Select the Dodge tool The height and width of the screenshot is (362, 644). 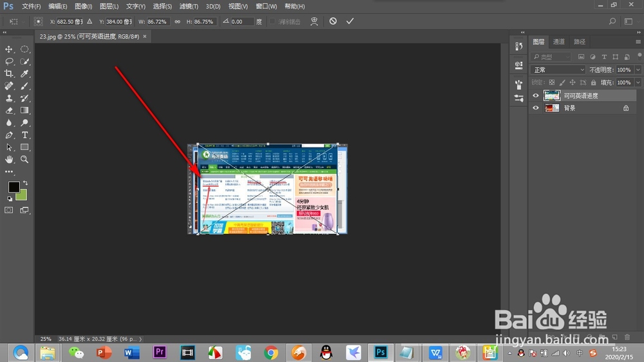coord(24,123)
